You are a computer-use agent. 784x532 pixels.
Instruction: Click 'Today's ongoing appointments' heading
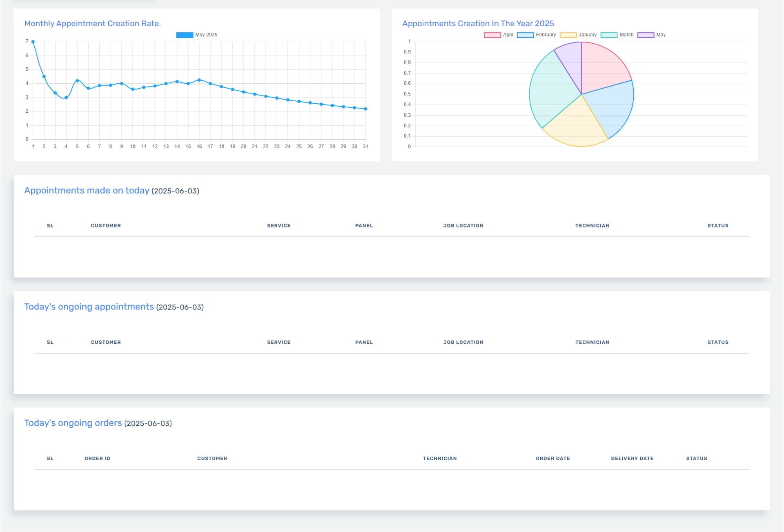pyautogui.click(x=89, y=307)
